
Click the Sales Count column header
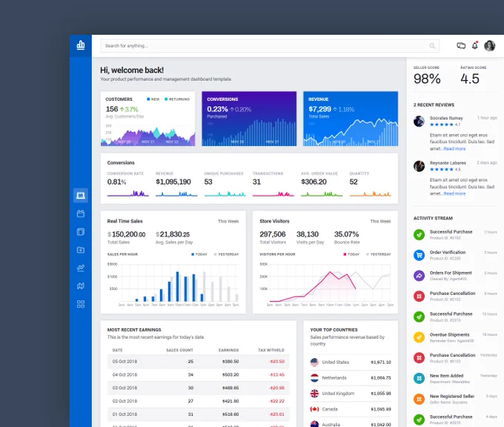click(179, 350)
